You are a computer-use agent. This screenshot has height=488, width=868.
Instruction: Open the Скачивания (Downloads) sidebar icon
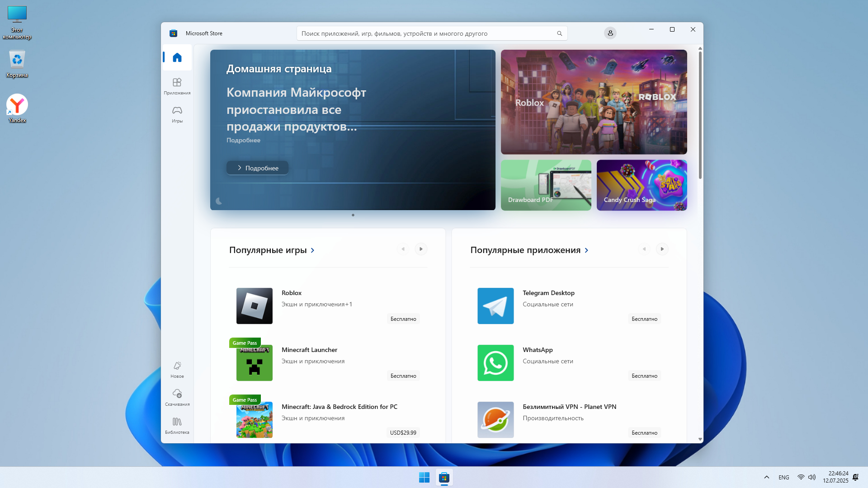(177, 397)
